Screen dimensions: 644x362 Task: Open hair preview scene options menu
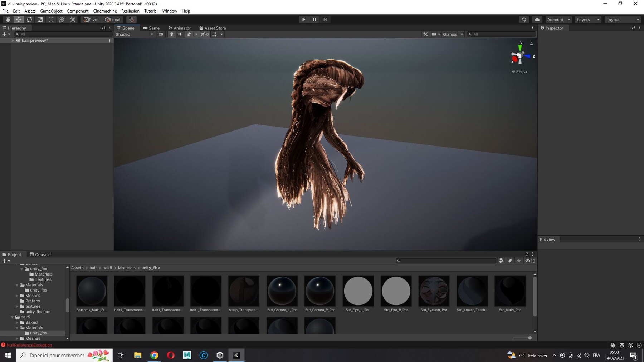109,40
